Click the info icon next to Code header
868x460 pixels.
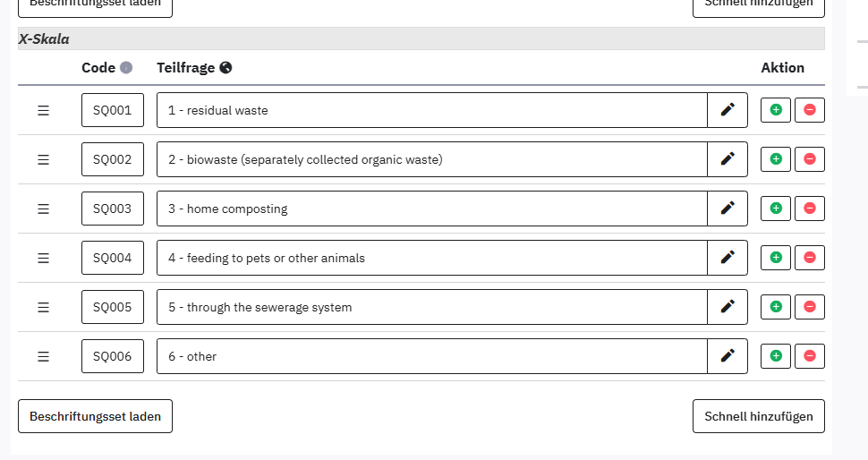[x=126, y=68]
